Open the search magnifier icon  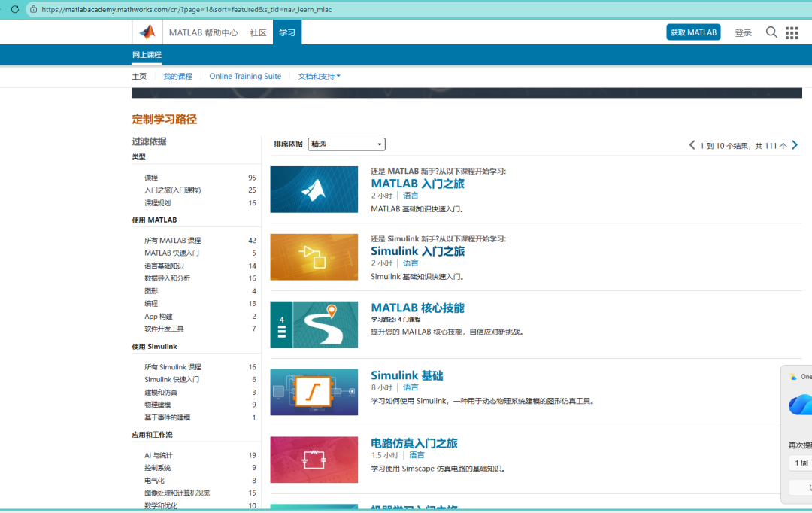[771, 32]
